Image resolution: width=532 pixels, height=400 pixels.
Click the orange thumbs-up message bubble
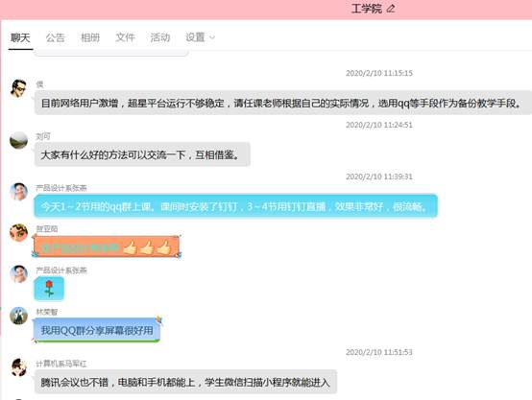[x=107, y=247]
